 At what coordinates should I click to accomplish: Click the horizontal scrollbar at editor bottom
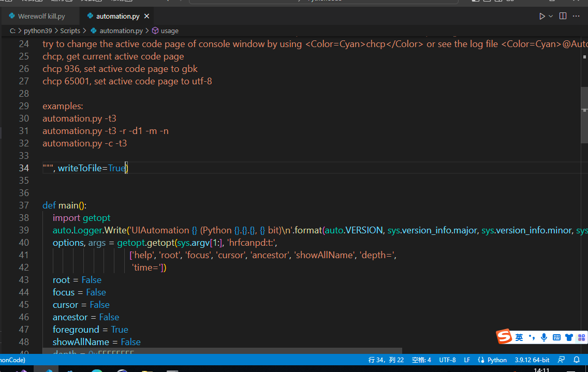pyautogui.click(x=223, y=351)
